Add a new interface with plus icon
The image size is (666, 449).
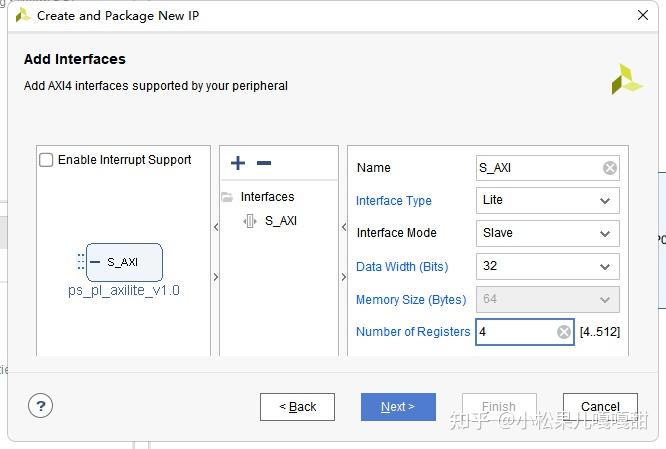[x=238, y=163]
